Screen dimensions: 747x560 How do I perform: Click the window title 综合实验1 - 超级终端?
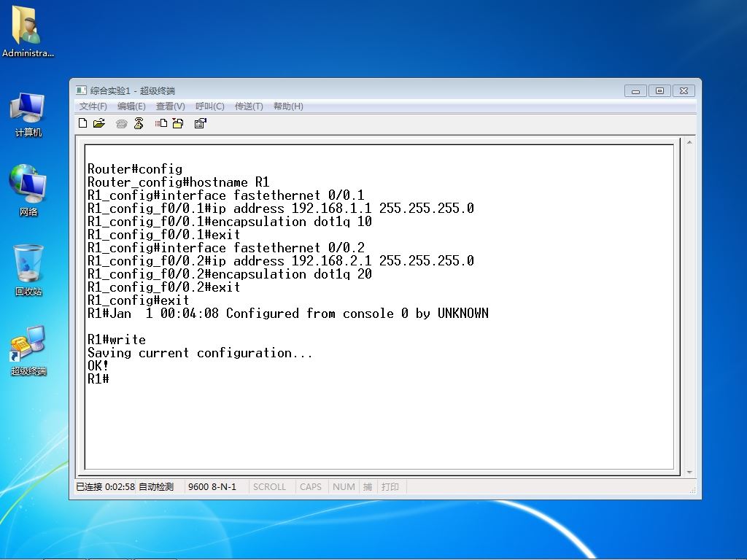click(x=133, y=90)
